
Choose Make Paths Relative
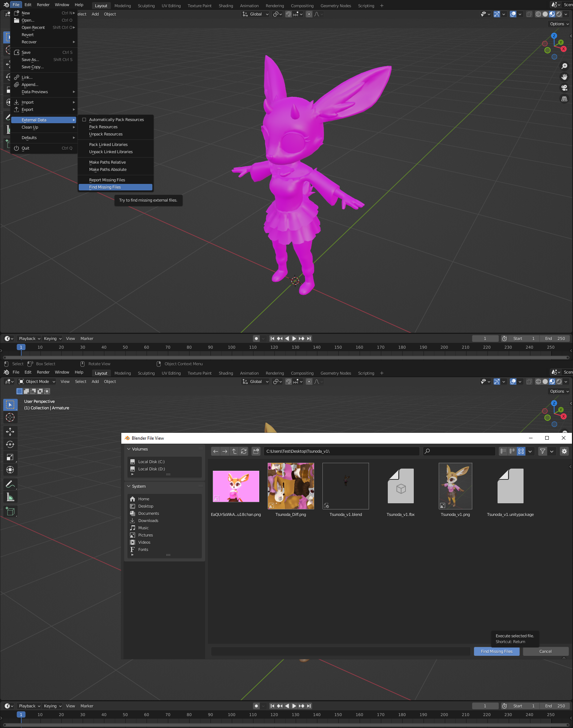116,162
